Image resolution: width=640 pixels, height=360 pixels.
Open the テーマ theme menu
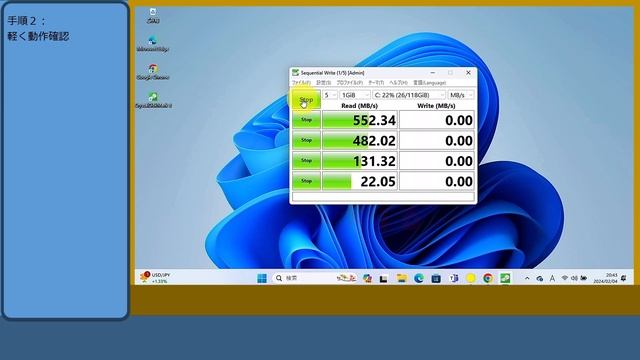click(376, 82)
